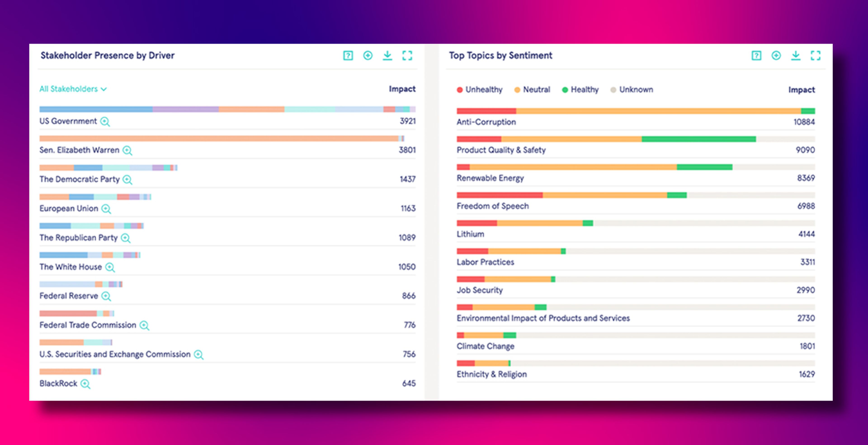Click Impact header in Top Topics panel
The image size is (868, 445).
tap(802, 90)
